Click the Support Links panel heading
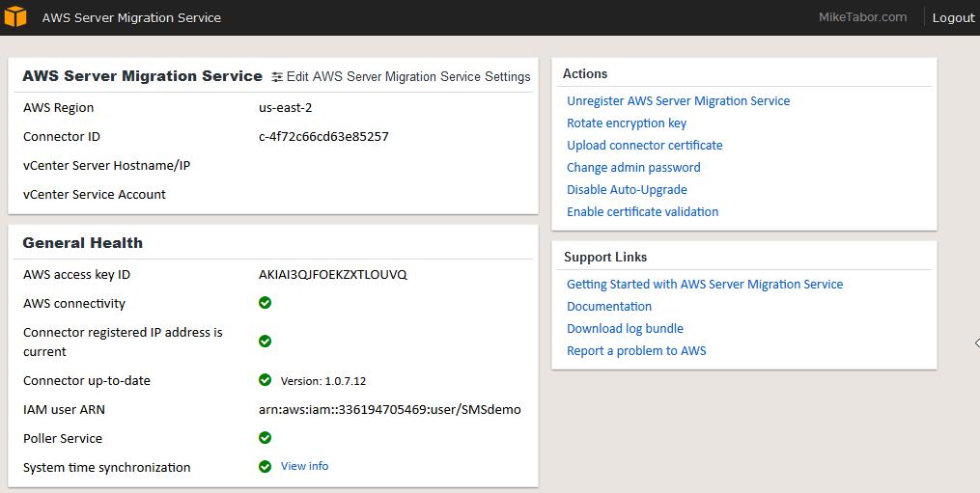This screenshot has width=980, height=493. click(605, 257)
